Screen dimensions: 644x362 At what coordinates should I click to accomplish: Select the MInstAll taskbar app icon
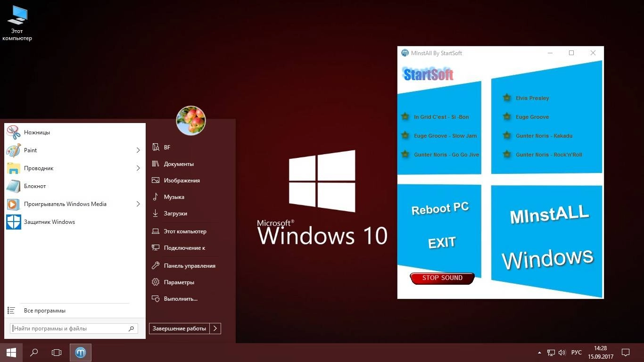coord(81,352)
